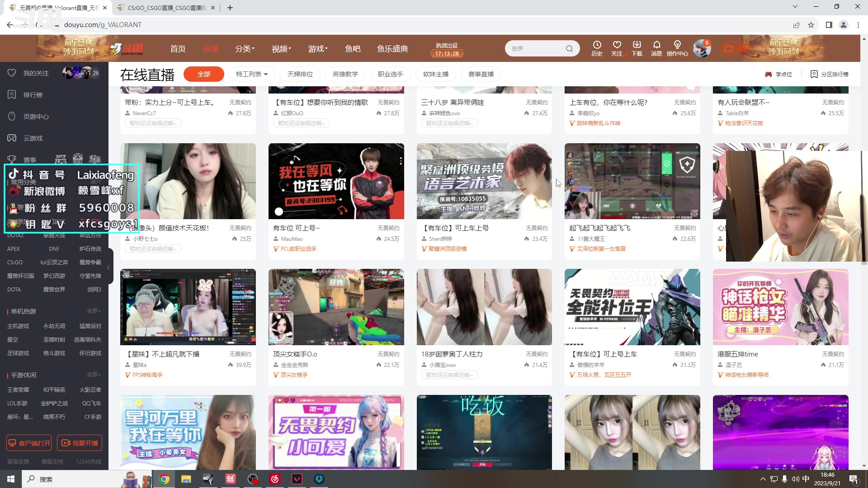Open the 神话枪女瞄准精华 stream thumbnail

[781, 307]
